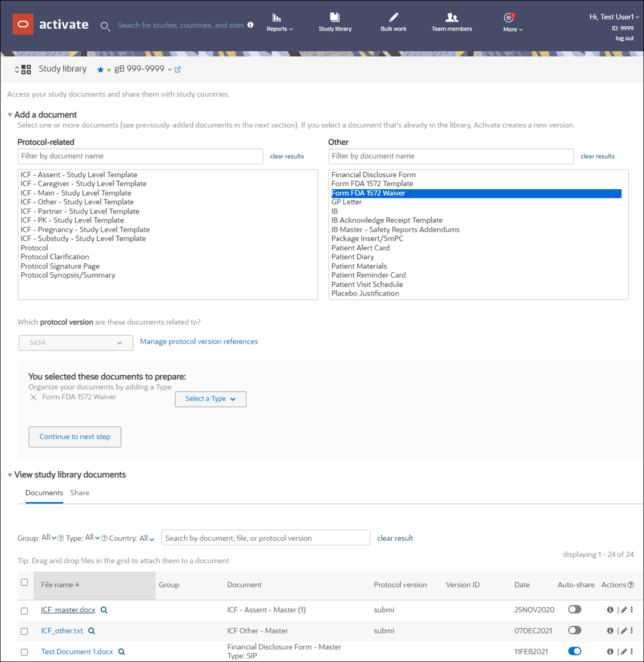Select Protocol Clarification in the list

click(55, 257)
